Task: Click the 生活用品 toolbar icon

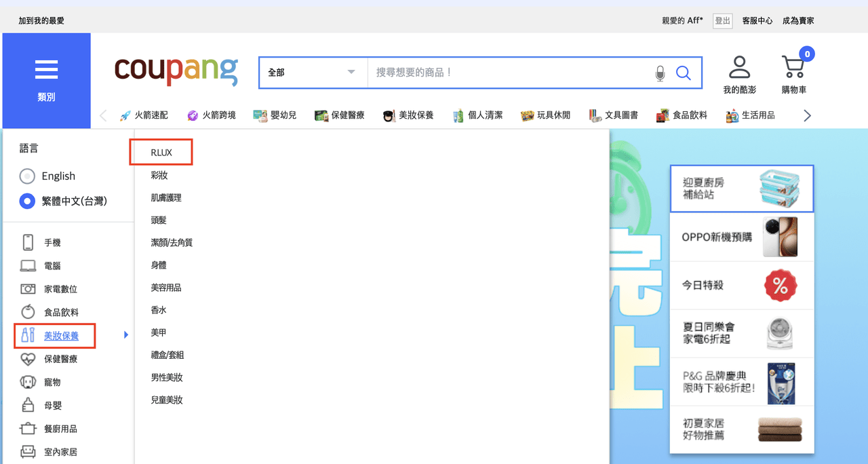Action: [732, 116]
